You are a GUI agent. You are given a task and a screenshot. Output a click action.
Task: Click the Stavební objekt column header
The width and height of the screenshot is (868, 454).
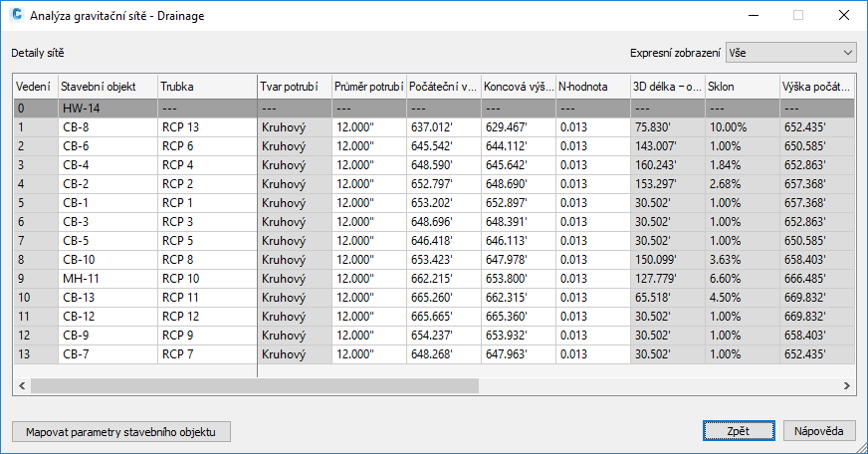108,87
